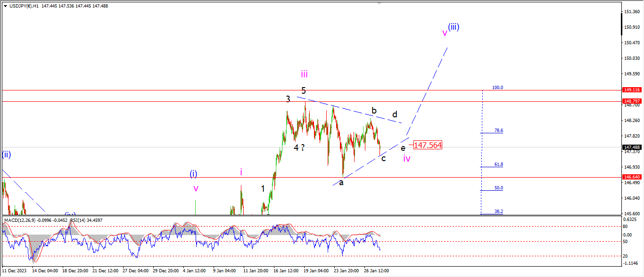The height and width of the screenshot is (277, 644).
Task: Open the USDJPY chart dropdown arrow
Action: point(5,6)
